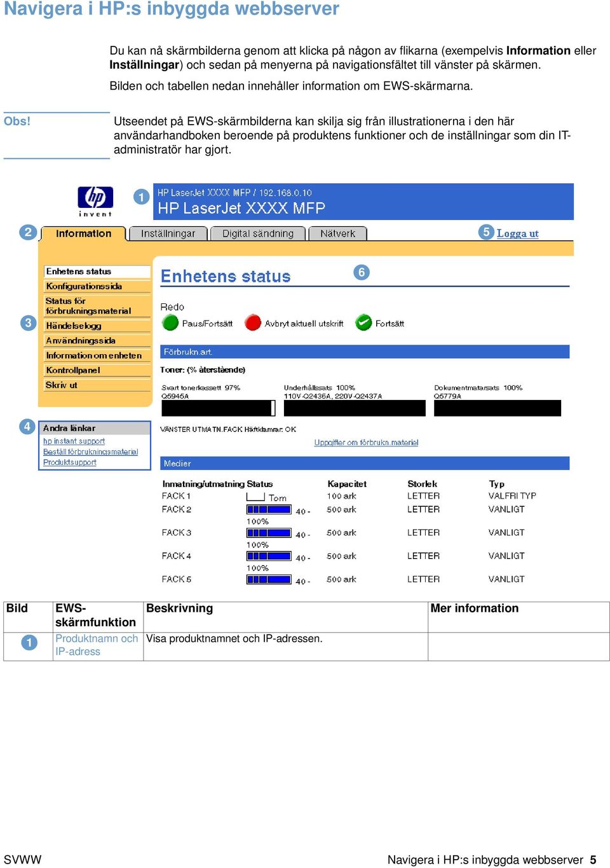Click the Andra länkar panel heading
The height and width of the screenshot is (868, 610).
coord(95,428)
